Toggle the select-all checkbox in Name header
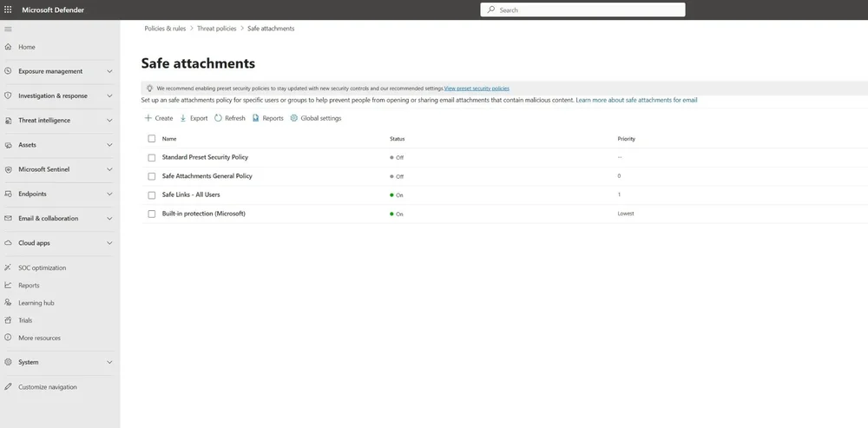The height and width of the screenshot is (428, 868). pos(152,138)
